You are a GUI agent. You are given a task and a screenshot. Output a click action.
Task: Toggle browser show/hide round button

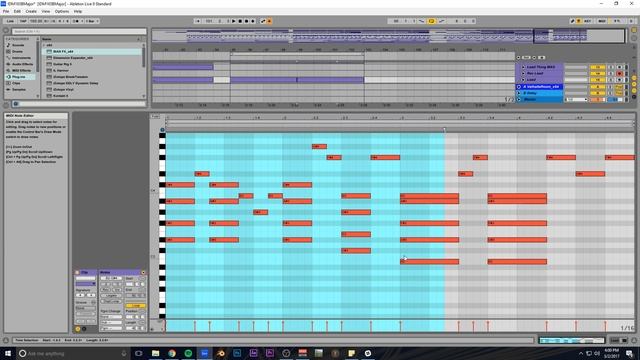(x=6, y=30)
